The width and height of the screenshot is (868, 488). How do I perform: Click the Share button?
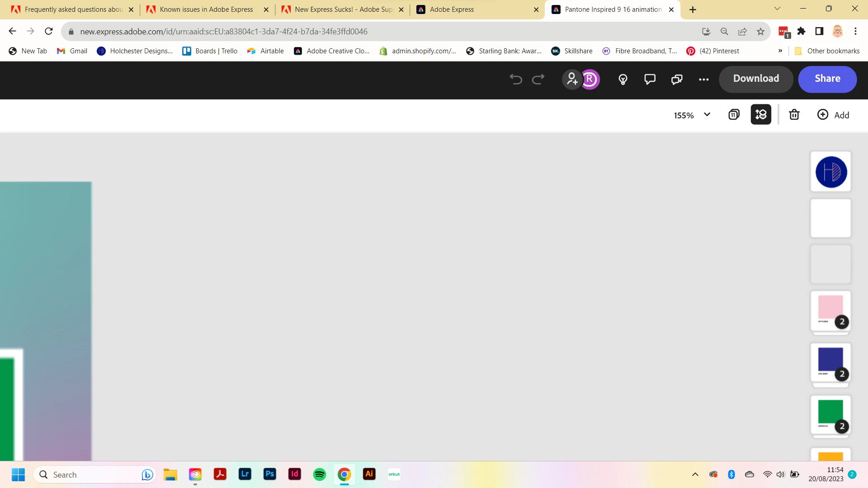827,79
